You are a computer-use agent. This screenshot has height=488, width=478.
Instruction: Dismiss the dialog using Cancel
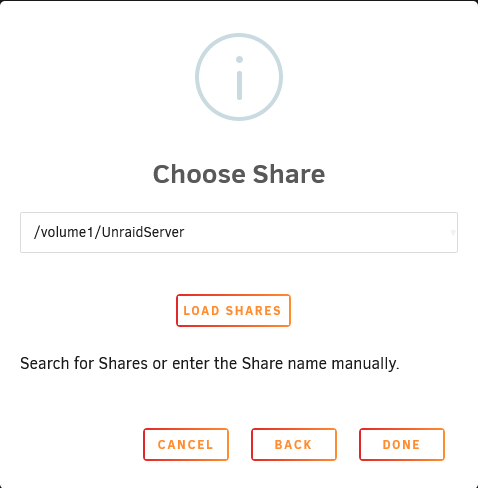[x=186, y=444]
